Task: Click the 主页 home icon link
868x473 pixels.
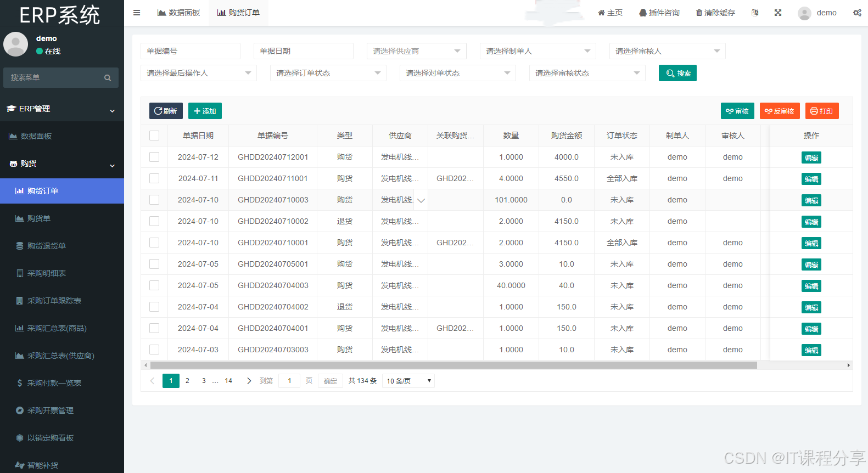Action: pos(610,13)
